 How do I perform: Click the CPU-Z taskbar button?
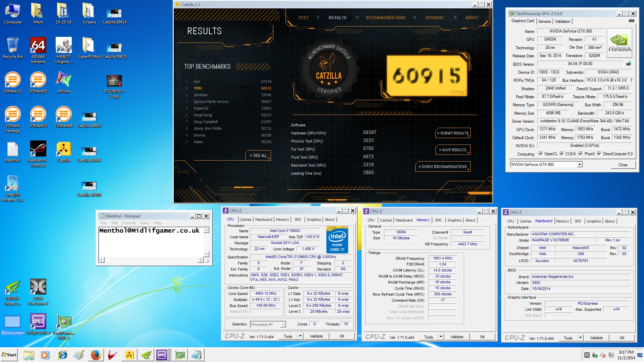(162, 355)
